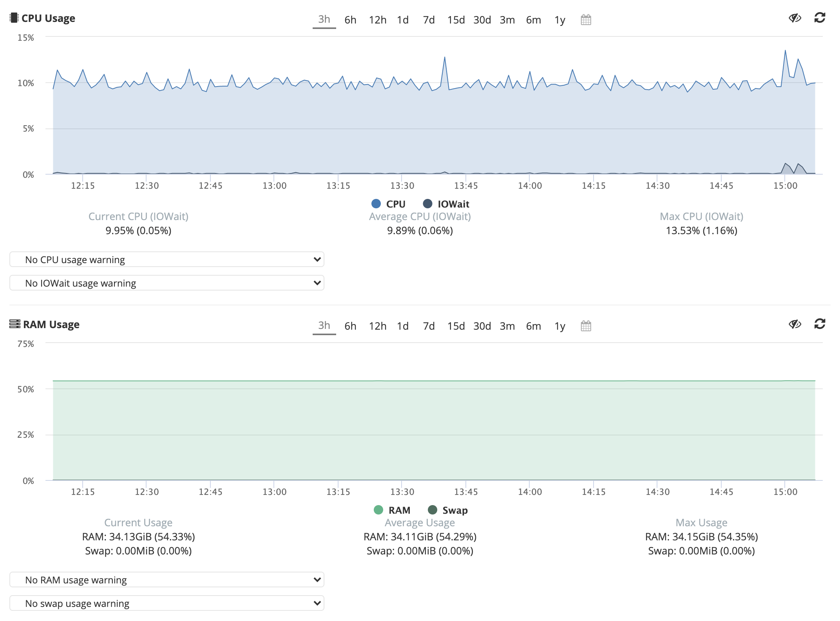Open calendar date picker for CPU Usage

coord(586,20)
